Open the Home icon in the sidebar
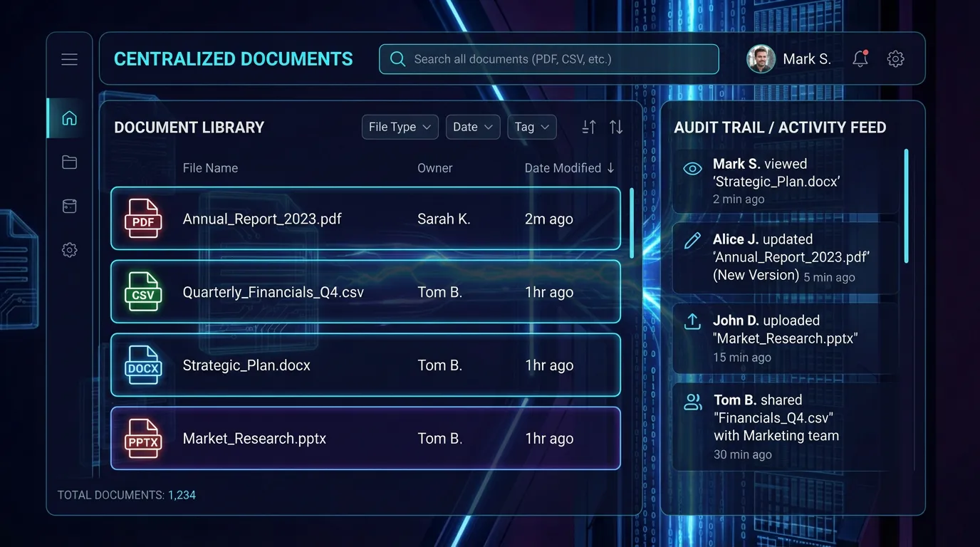This screenshot has height=547, width=980. [x=69, y=118]
